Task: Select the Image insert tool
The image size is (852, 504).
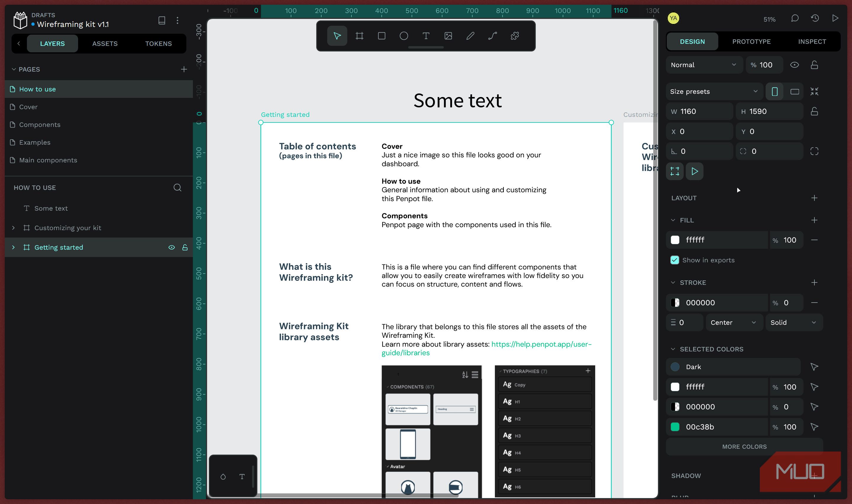Action: tap(448, 36)
